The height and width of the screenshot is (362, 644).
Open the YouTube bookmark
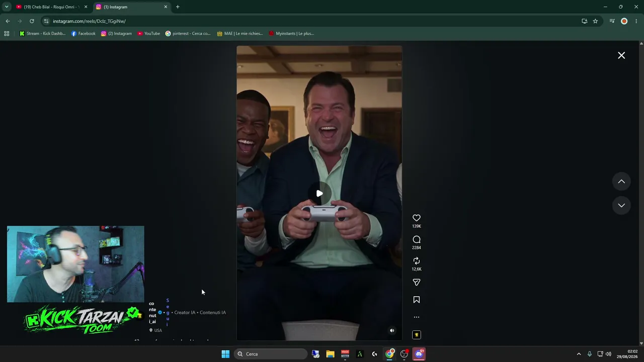148,34
